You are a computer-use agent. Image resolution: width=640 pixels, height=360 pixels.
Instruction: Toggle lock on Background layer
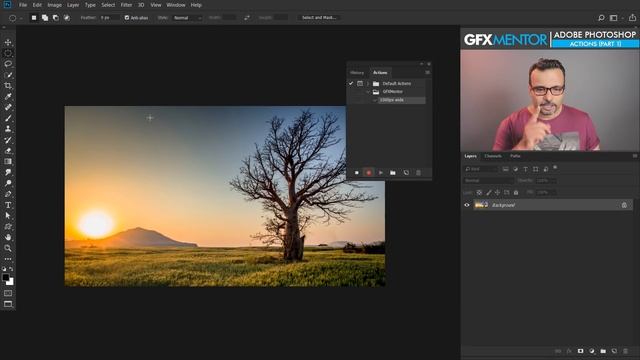[624, 205]
